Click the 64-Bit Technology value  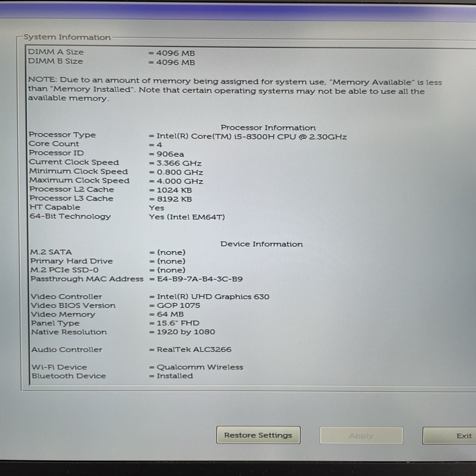(x=187, y=217)
